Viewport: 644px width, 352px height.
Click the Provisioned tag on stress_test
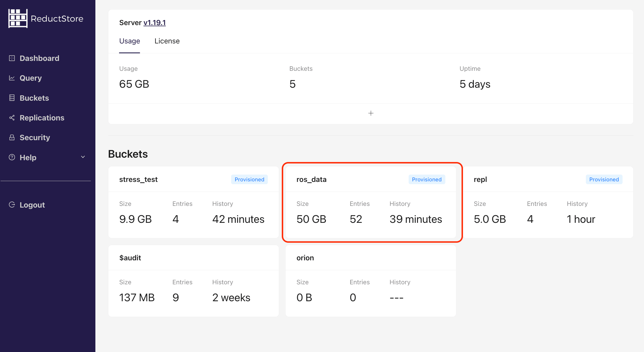pos(249,179)
